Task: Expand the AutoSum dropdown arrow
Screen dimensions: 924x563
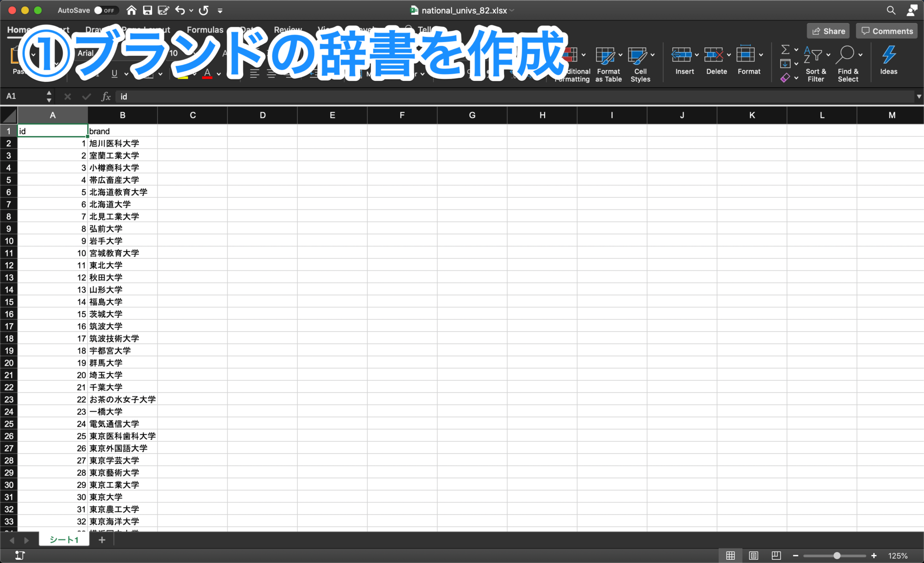Action: [796, 49]
